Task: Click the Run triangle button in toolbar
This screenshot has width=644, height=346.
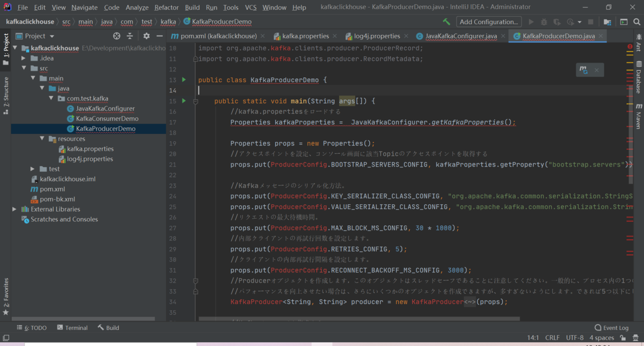Action: tap(531, 22)
